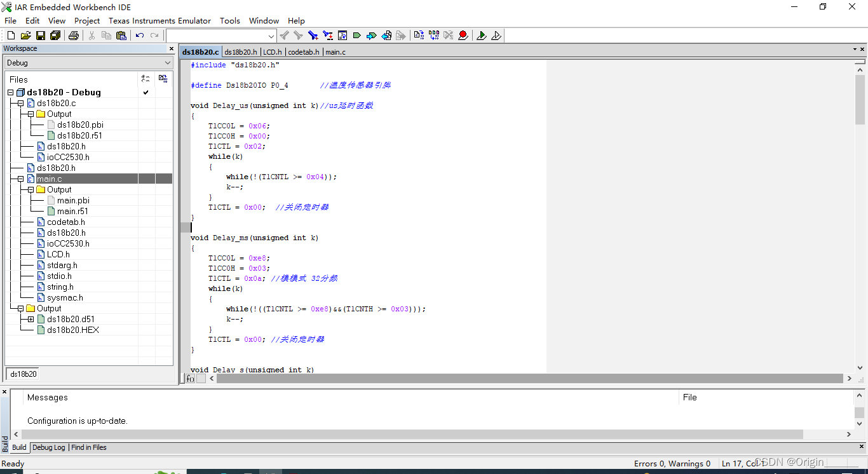This screenshot has width=868, height=474.
Task: Open the editor tab list dropdown arrow
Action: coord(855,49)
